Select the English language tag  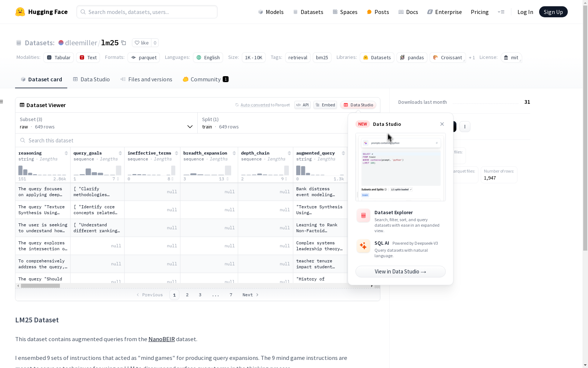[x=208, y=57]
